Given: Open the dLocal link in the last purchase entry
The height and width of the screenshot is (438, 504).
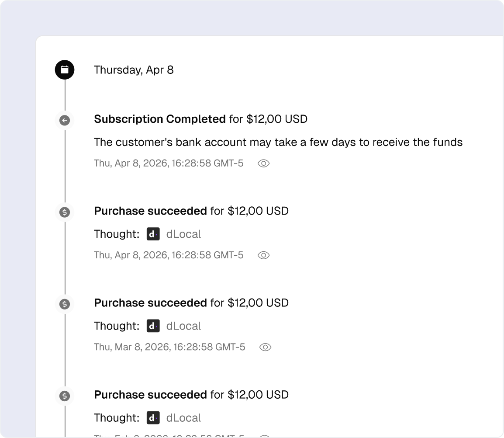Looking at the screenshot, I should point(183,418).
